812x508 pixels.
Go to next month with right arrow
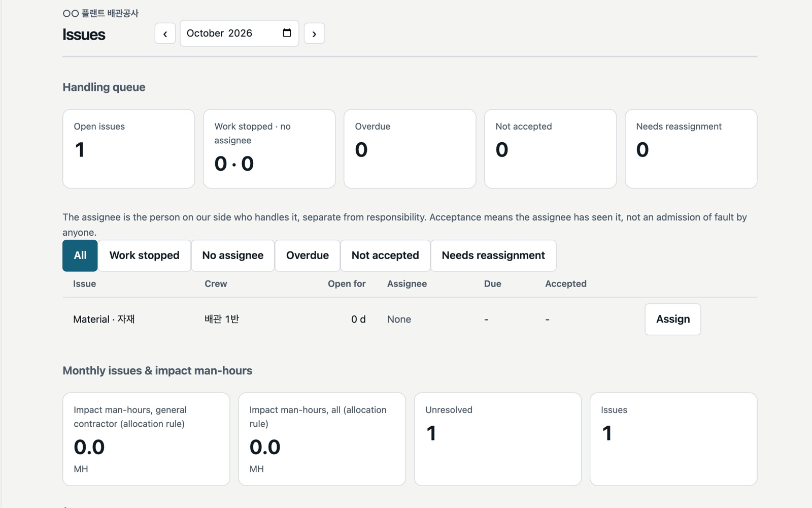coord(314,34)
